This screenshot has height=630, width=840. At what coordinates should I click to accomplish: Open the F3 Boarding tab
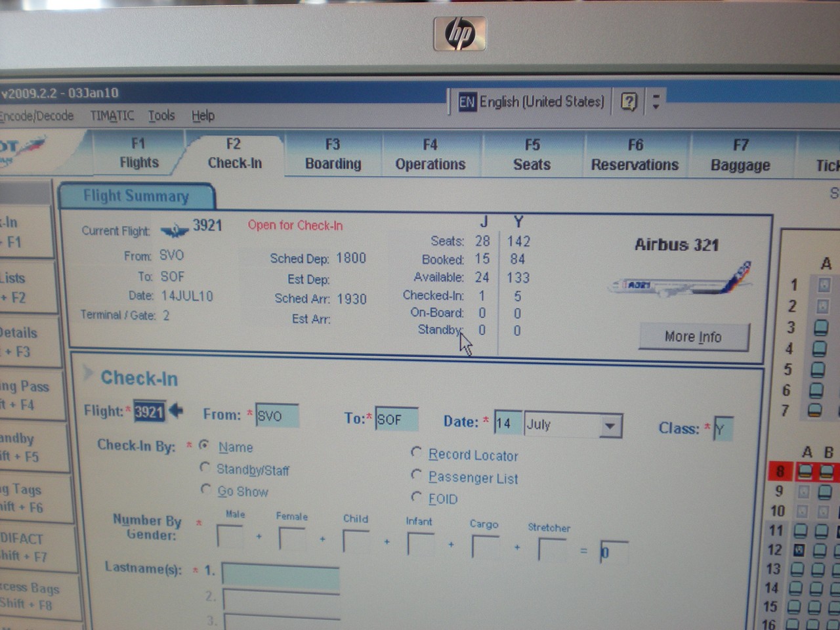click(x=333, y=154)
